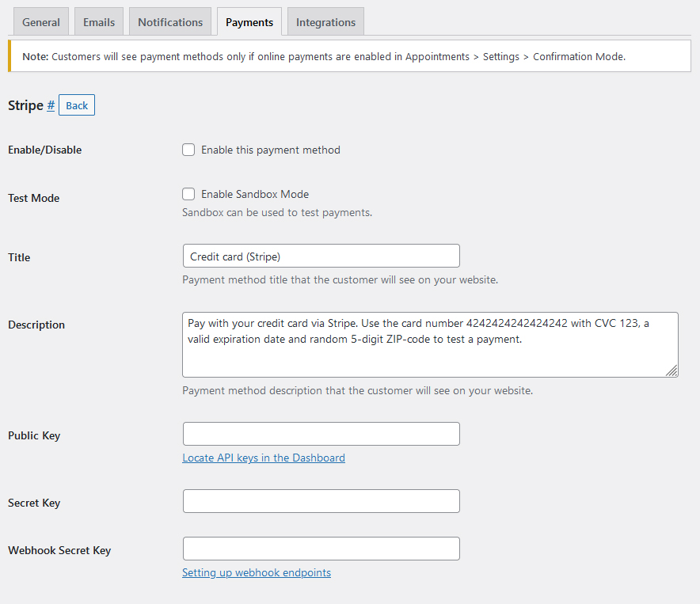Open 'Setting up webhook endpoints' link
The image size is (700, 604).
point(257,572)
